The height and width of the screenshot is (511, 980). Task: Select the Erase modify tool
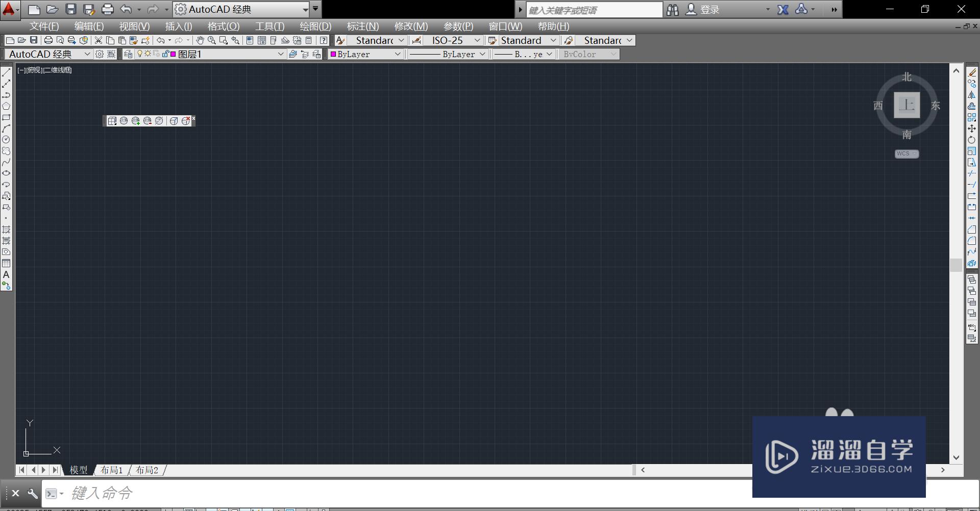pos(972,72)
